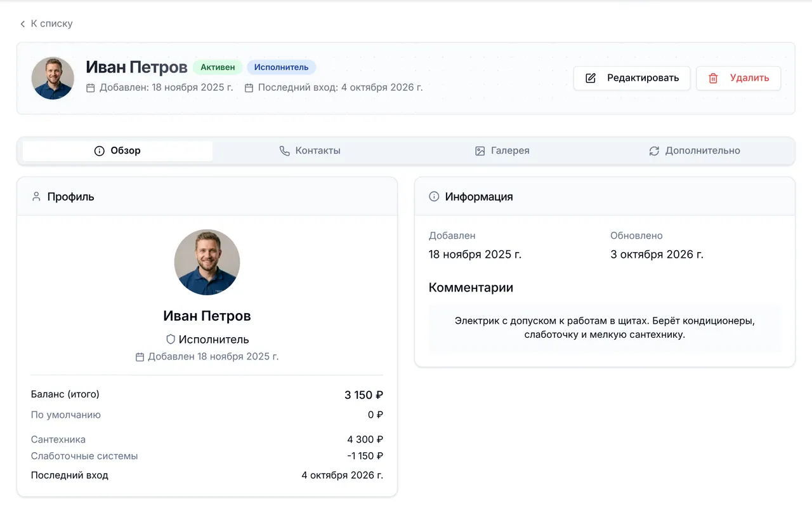Click the total balance value 3 150 ₽
Screen dimensions: 812x508
363,395
